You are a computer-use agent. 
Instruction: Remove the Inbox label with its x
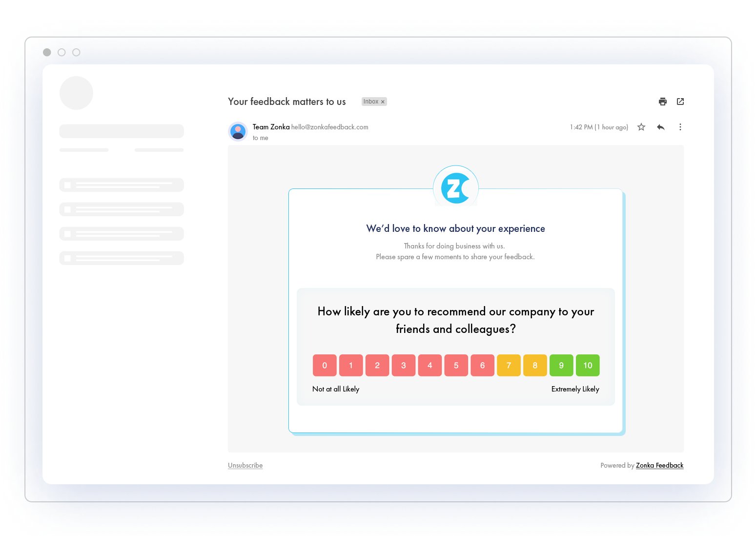coord(383,102)
